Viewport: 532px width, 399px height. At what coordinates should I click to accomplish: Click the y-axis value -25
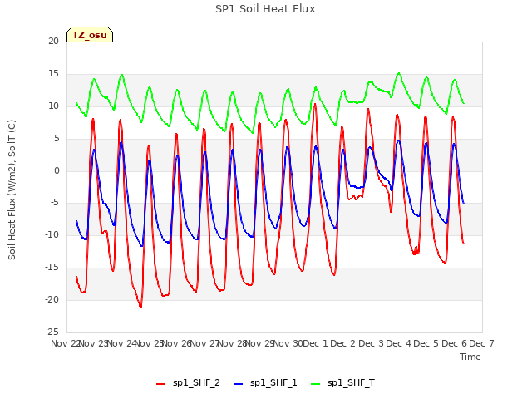(x=52, y=332)
